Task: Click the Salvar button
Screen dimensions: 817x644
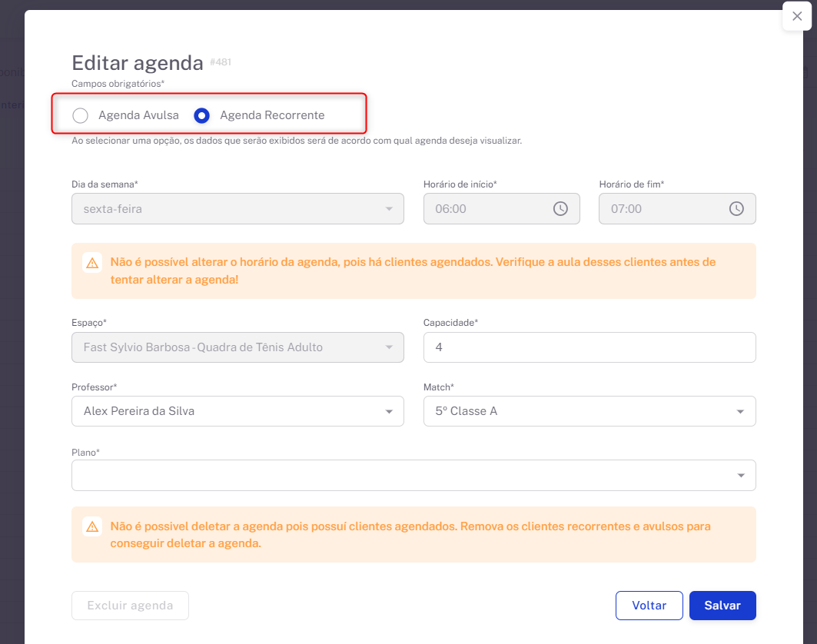Action: [x=722, y=606]
